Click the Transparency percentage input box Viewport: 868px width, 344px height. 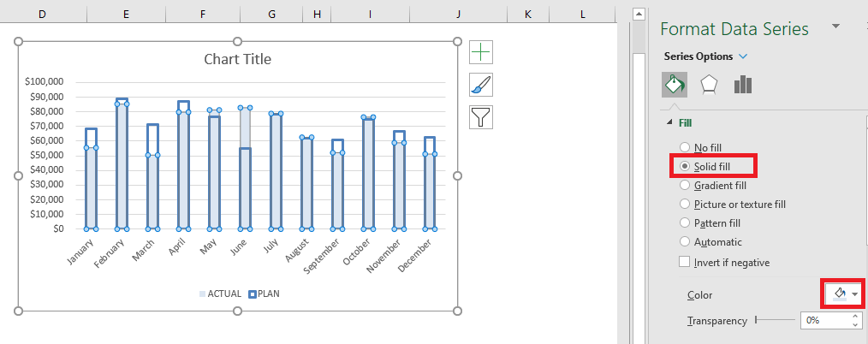pos(825,320)
